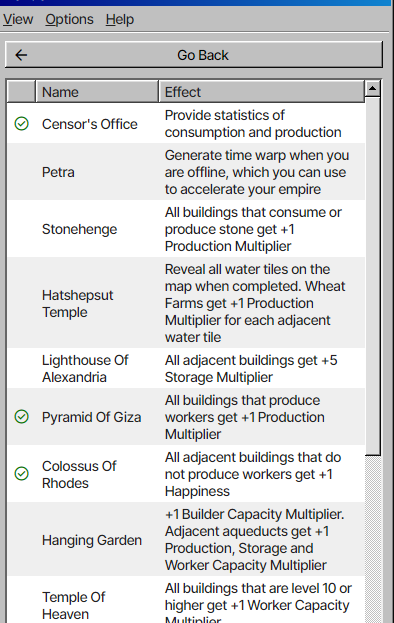Select the Hanging Garden row

pos(186,540)
